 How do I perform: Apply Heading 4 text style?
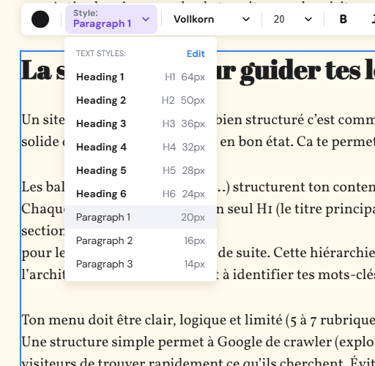pyautogui.click(x=141, y=147)
